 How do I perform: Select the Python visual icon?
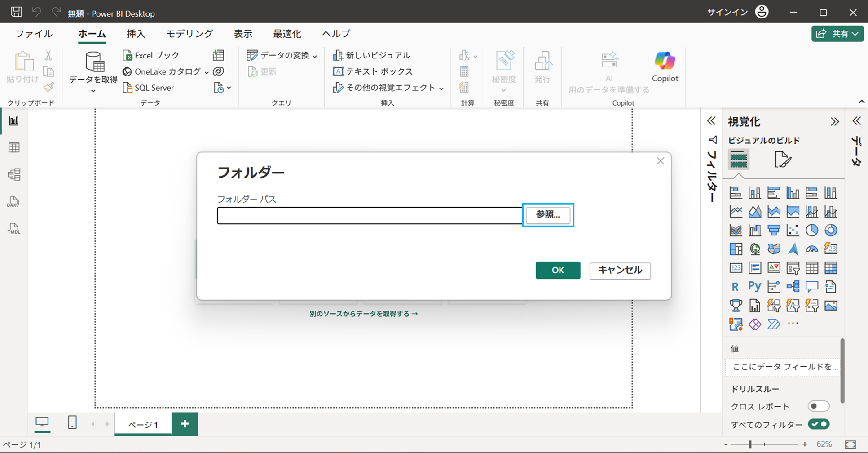[x=754, y=286]
